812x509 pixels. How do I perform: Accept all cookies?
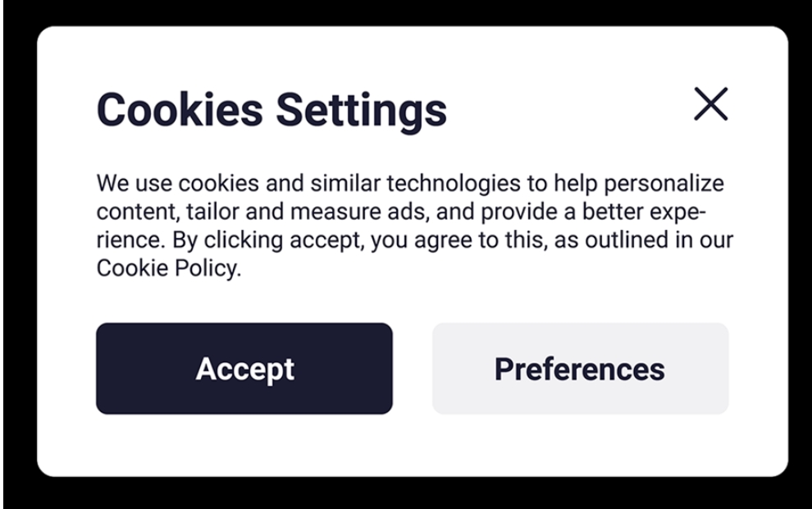[244, 369]
